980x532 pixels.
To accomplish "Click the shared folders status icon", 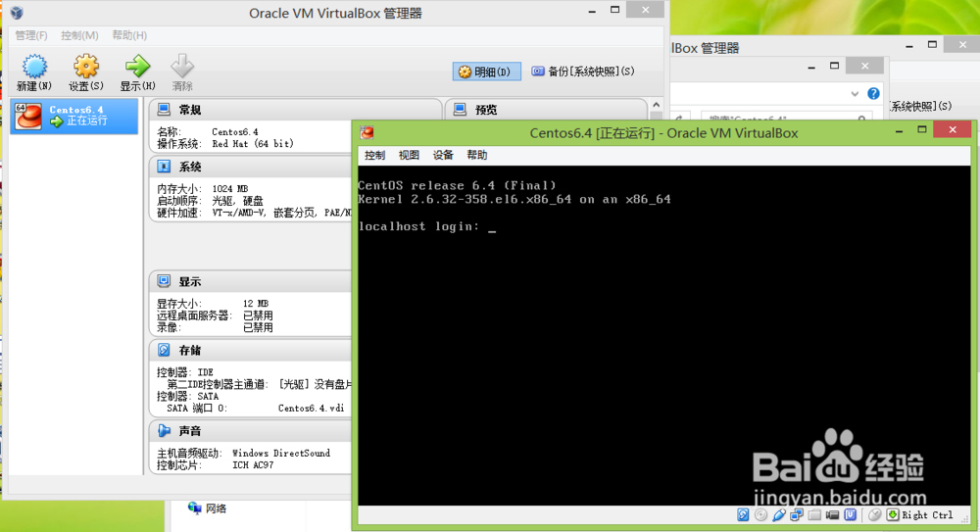I will point(814,514).
